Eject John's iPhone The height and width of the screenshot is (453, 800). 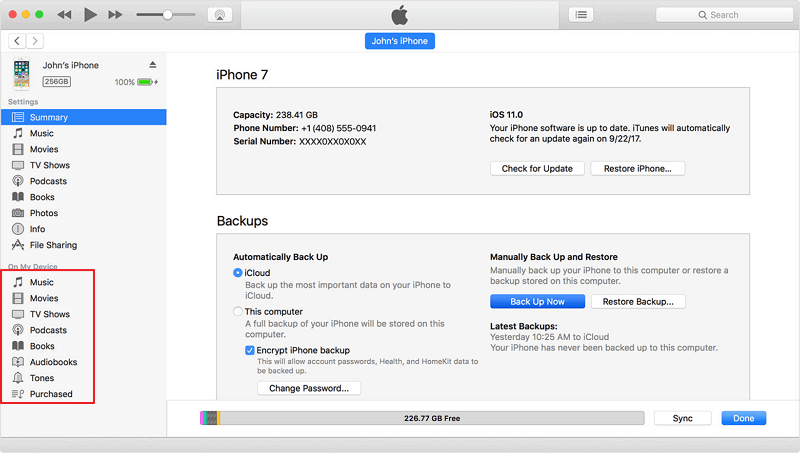(153, 65)
